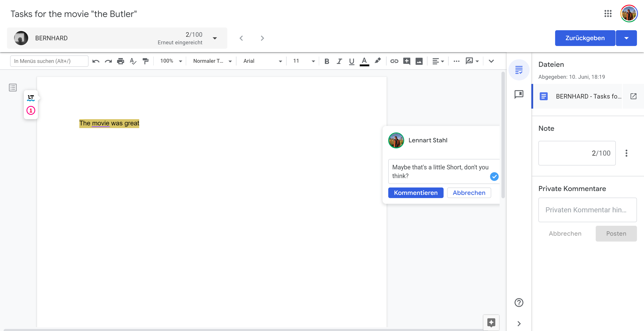Open the comment bank sidebar icon
The image size is (644, 331).
519,94
